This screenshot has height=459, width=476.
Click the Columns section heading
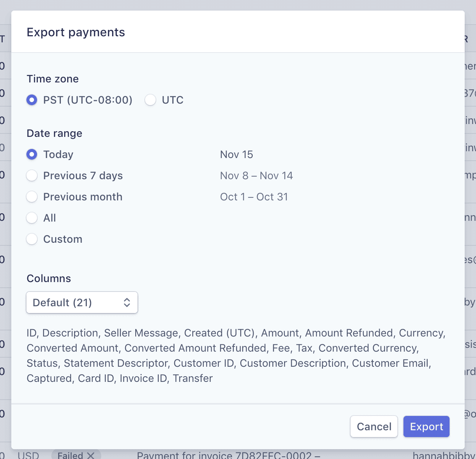click(48, 278)
